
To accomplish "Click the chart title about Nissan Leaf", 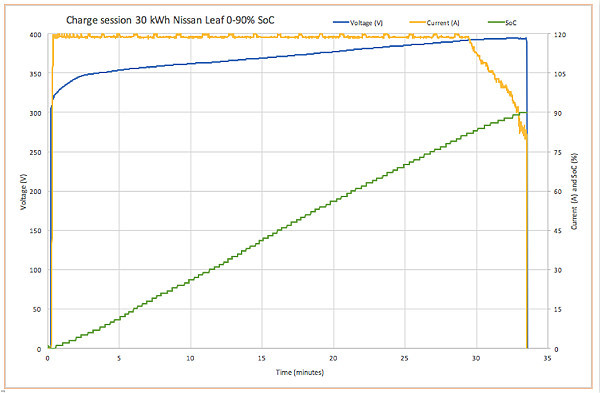I will [170, 20].
